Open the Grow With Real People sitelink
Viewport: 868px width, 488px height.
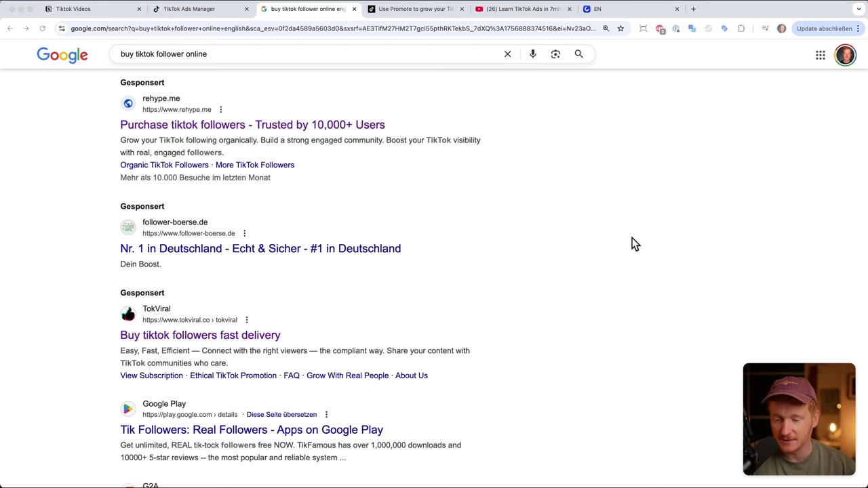click(x=347, y=375)
